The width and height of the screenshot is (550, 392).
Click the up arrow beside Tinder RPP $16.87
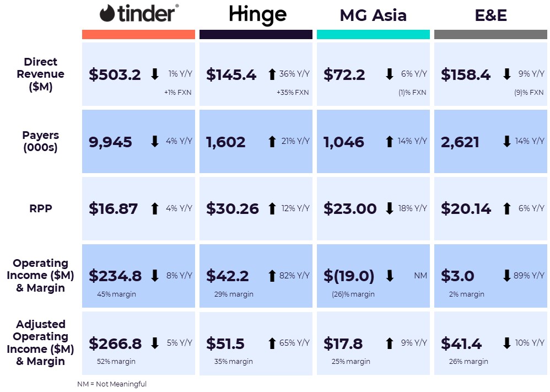click(155, 208)
